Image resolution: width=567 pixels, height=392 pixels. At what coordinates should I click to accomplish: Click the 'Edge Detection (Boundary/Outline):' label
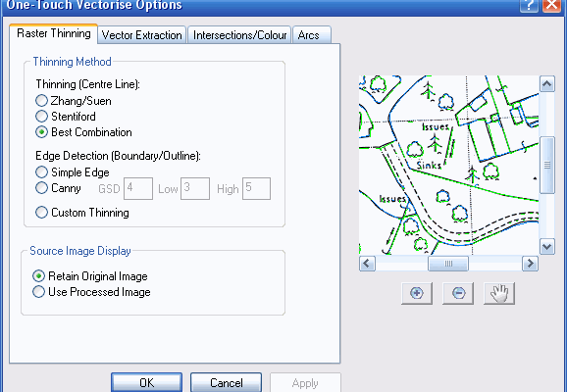point(118,156)
